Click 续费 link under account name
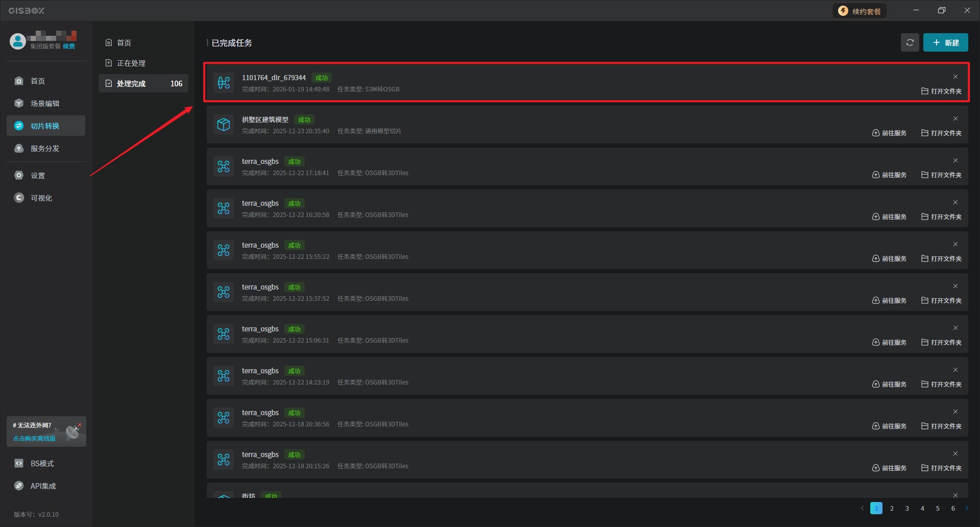980x527 pixels. click(69, 46)
